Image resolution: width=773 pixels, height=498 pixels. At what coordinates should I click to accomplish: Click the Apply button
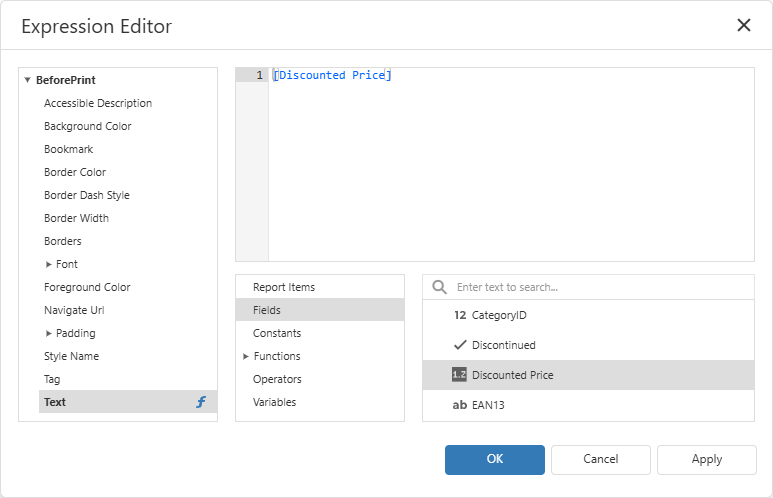706,460
